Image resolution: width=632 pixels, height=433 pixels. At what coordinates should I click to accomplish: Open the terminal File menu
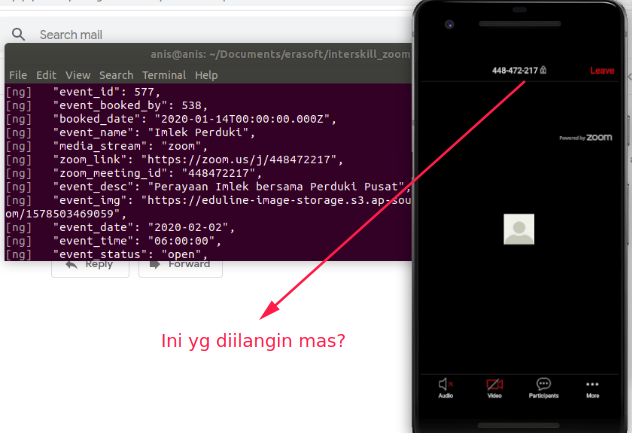(18, 75)
